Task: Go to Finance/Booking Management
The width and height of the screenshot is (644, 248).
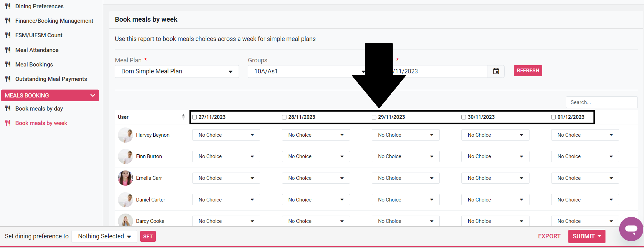Action: [x=54, y=21]
